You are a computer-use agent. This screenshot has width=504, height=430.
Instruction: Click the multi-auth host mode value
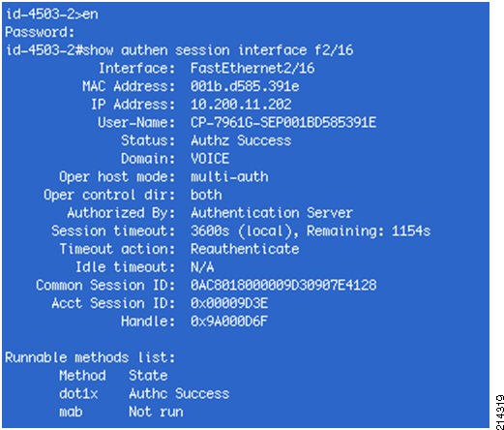point(229,177)
